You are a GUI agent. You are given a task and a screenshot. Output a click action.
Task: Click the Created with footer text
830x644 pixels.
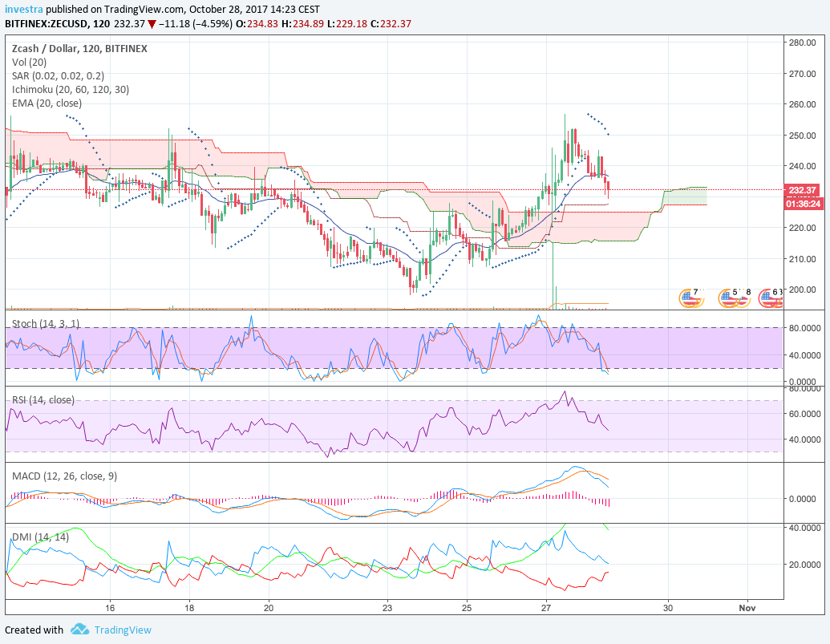click(x=34, y=630)
